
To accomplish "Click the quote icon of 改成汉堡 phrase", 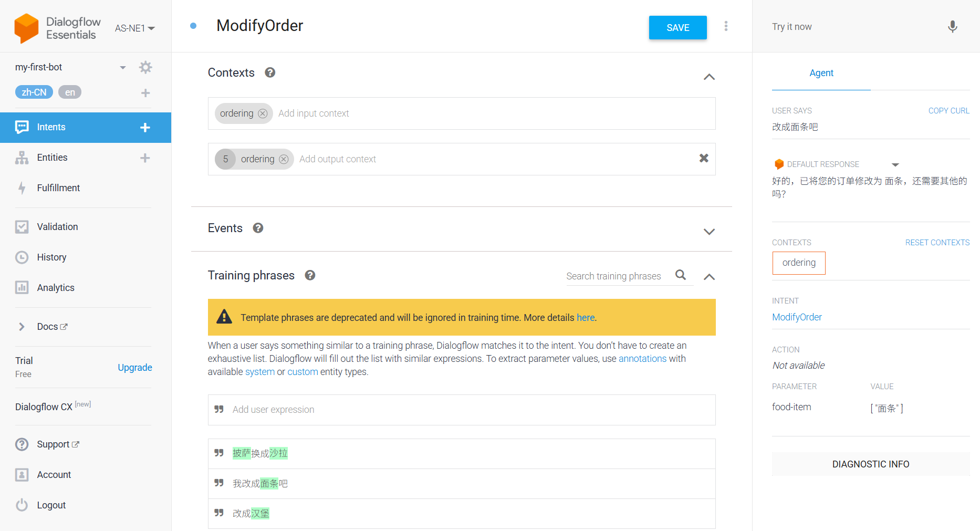I will click(219, 513).
